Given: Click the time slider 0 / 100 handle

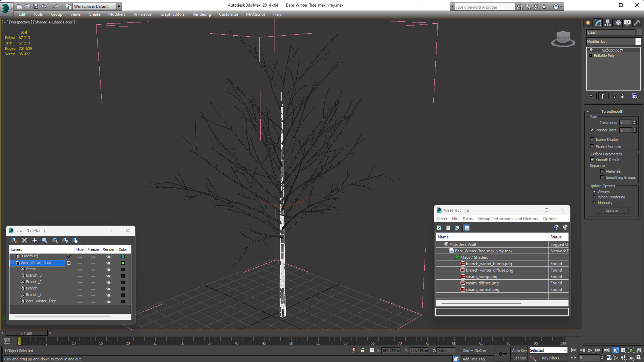Looking at the screenshot, I should click(26, 333).
